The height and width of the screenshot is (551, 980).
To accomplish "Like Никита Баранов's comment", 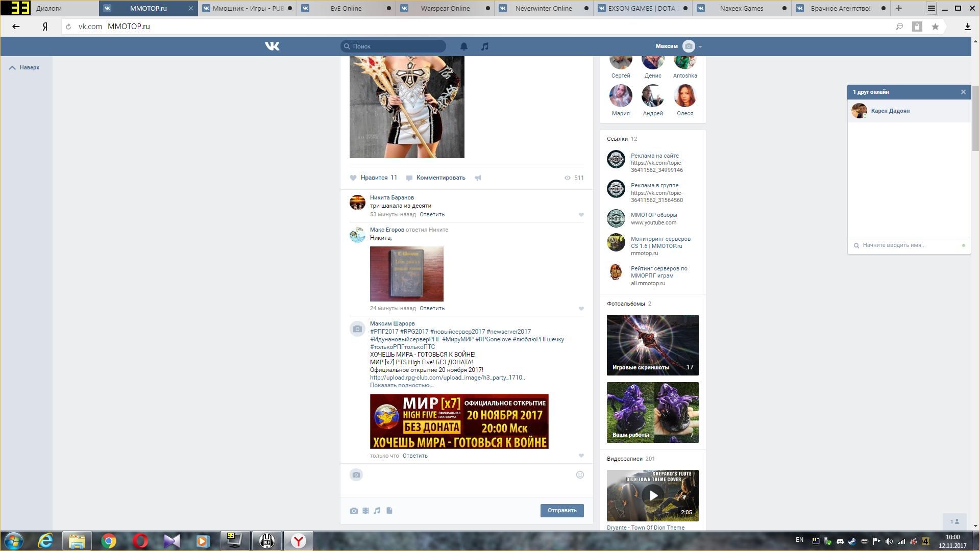I will click(x=581, y=215).
